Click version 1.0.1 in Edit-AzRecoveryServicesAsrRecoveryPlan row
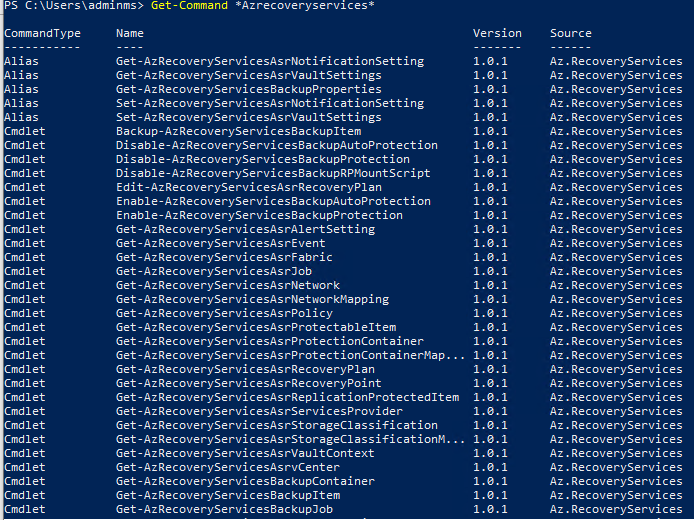Image resolution: width=694 pixels, height=520 pixels. [490, 188]
